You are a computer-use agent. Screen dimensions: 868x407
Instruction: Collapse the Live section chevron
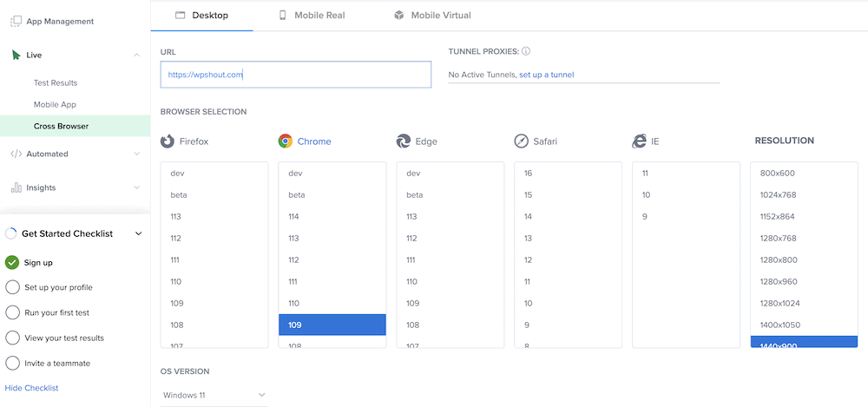coord(137,55)
